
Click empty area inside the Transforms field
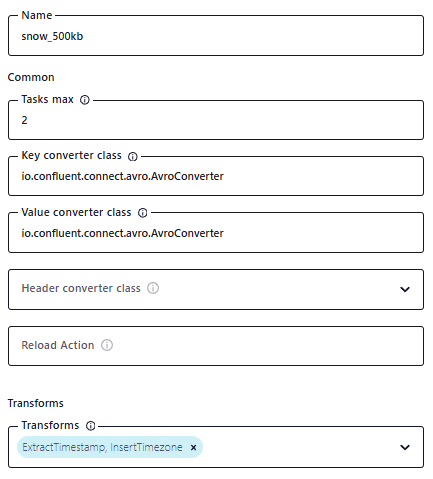coord(300,447)
